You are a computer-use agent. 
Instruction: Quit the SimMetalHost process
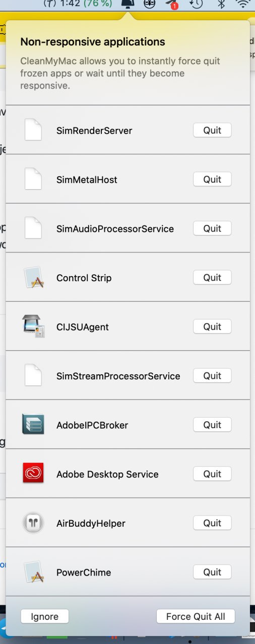coord(212,179)
